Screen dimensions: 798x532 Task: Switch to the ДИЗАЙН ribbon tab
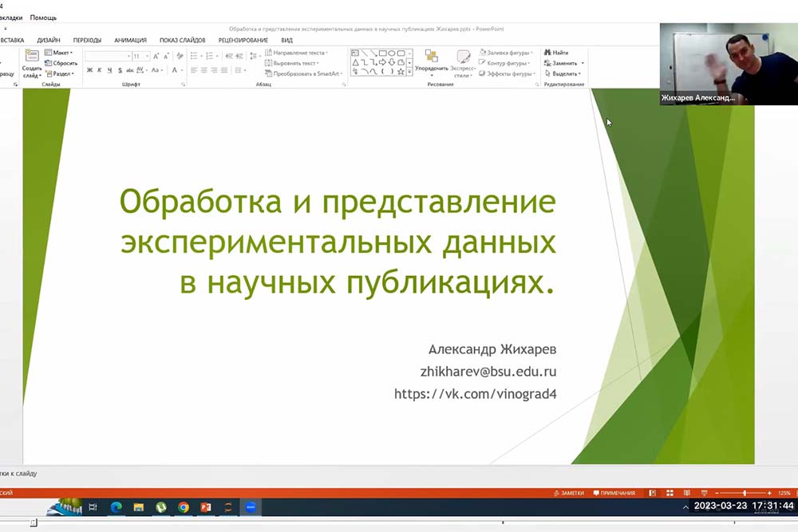pyautogui.click(x=49, y=40)
